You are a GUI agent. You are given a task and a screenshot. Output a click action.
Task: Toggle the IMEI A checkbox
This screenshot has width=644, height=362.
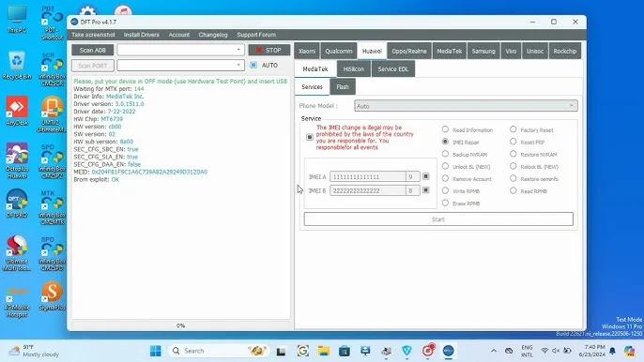tap(426, 176)
